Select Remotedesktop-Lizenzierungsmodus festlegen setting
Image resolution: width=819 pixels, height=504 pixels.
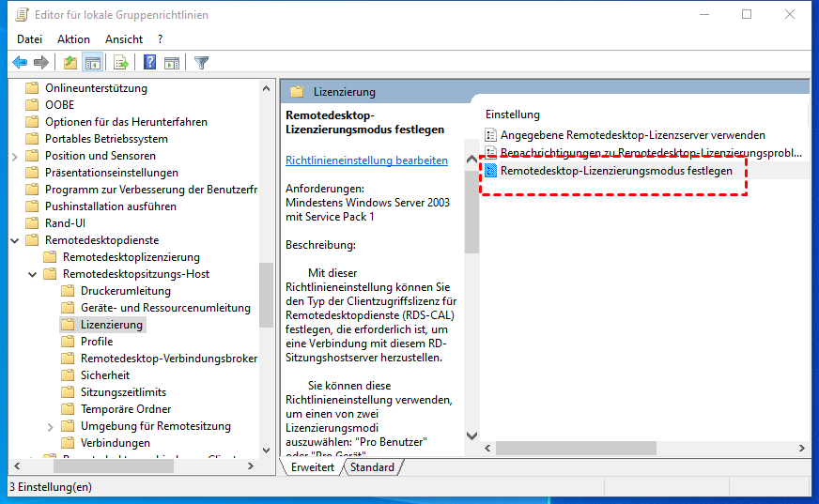pyautogui.click(x=615, y=171)
